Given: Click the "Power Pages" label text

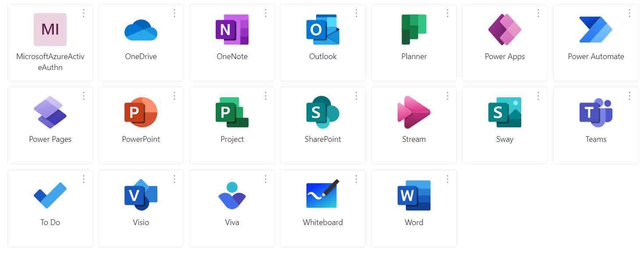Looking at the screenshot, I should [50, 139].
